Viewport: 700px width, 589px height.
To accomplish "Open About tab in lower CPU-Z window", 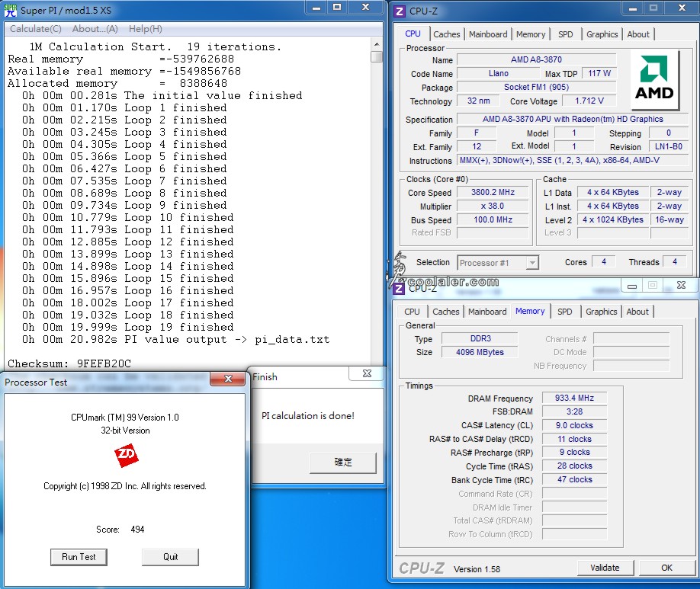I will point(637,312).
